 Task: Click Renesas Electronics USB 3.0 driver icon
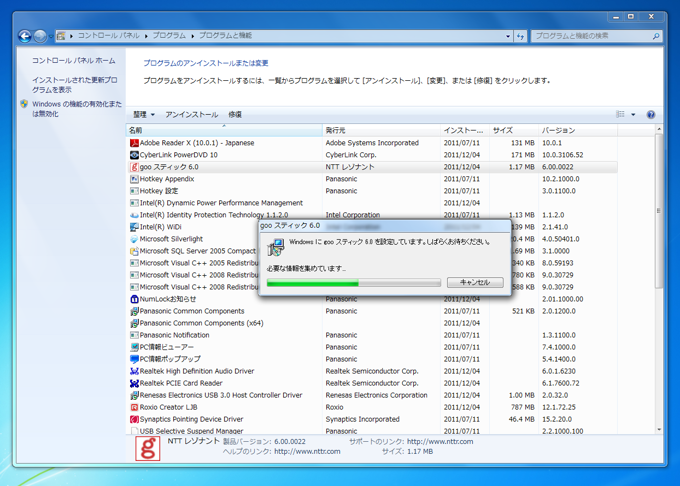134,395
